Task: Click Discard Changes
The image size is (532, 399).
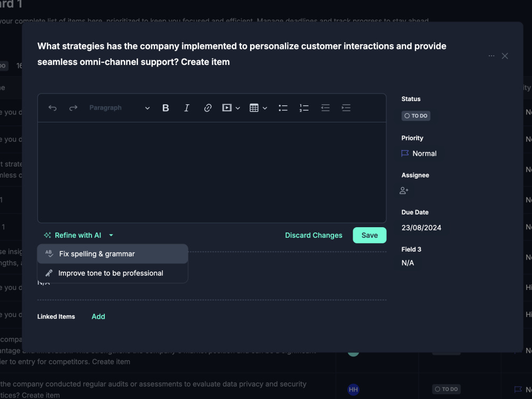Action: 313,235
